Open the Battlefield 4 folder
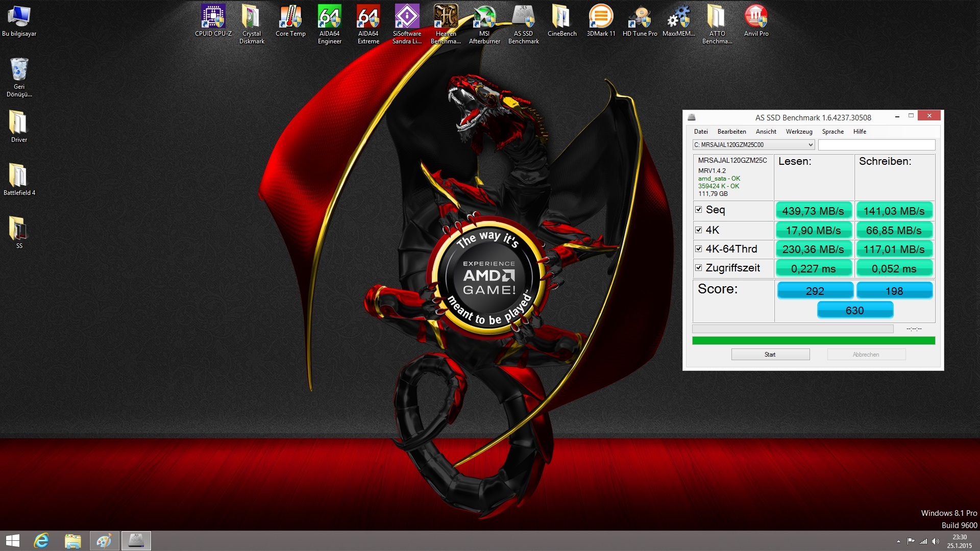980x551 pixels. 19,180
